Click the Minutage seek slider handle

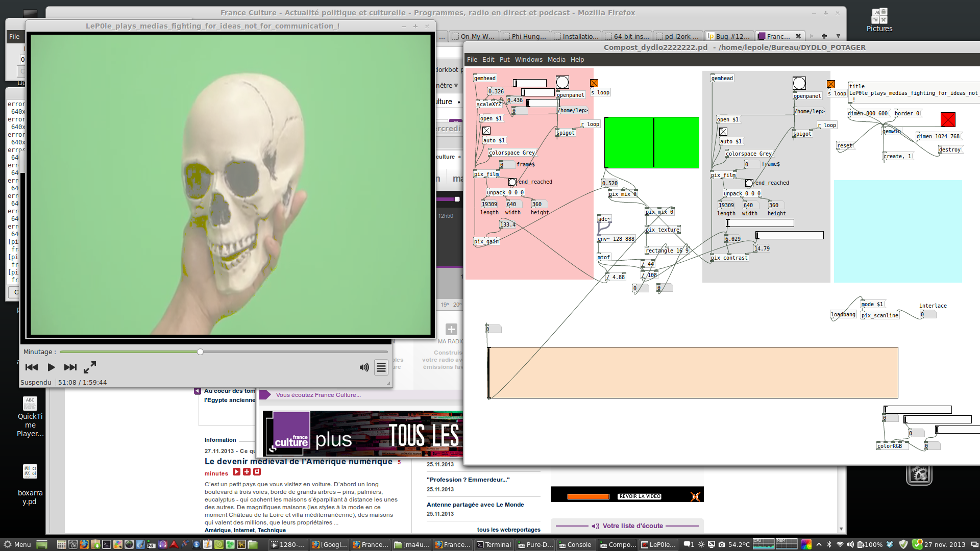click(x=200, y=352)
